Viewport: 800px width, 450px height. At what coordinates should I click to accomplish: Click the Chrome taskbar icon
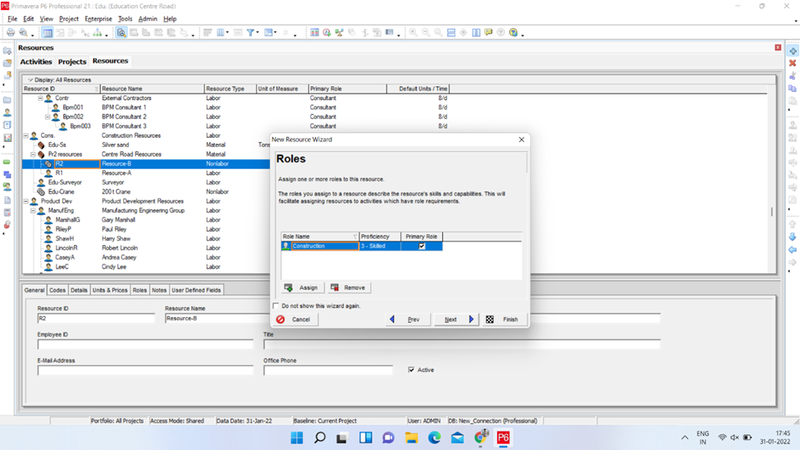[480, 437]
